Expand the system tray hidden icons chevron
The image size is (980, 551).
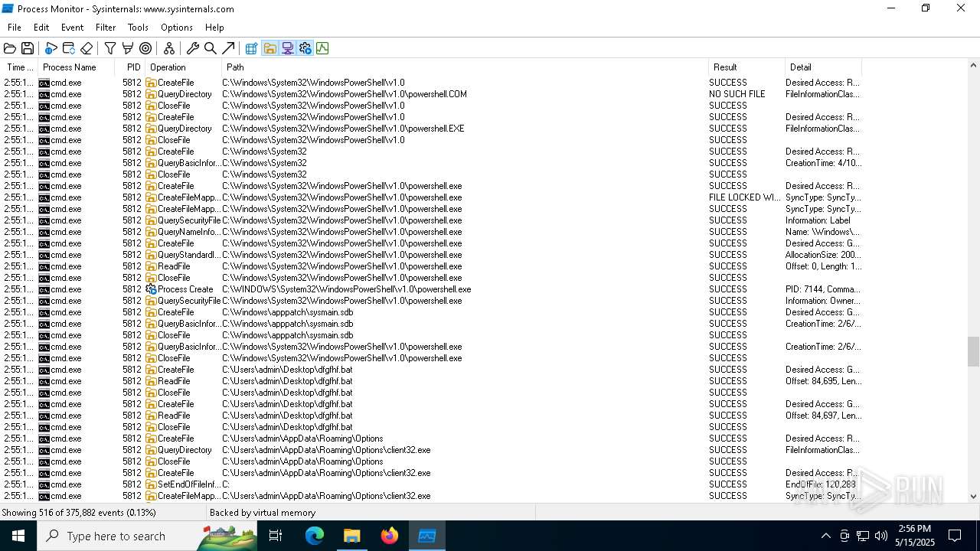tap(825, 536)
